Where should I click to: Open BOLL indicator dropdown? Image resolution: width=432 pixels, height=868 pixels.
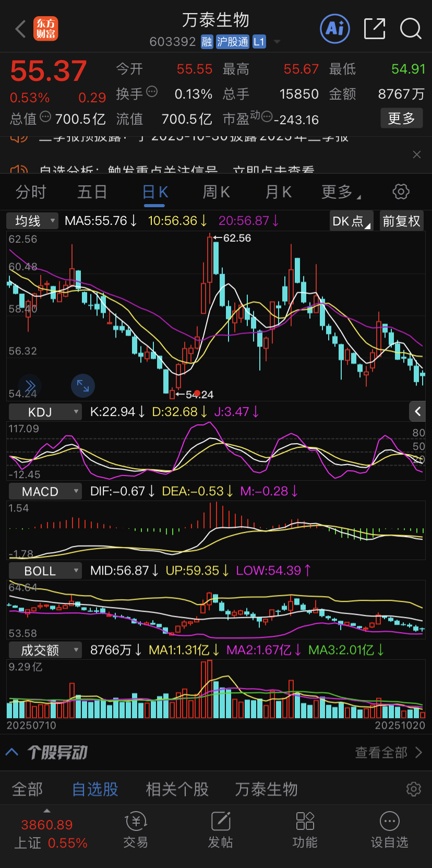click(x=45, y=570)
